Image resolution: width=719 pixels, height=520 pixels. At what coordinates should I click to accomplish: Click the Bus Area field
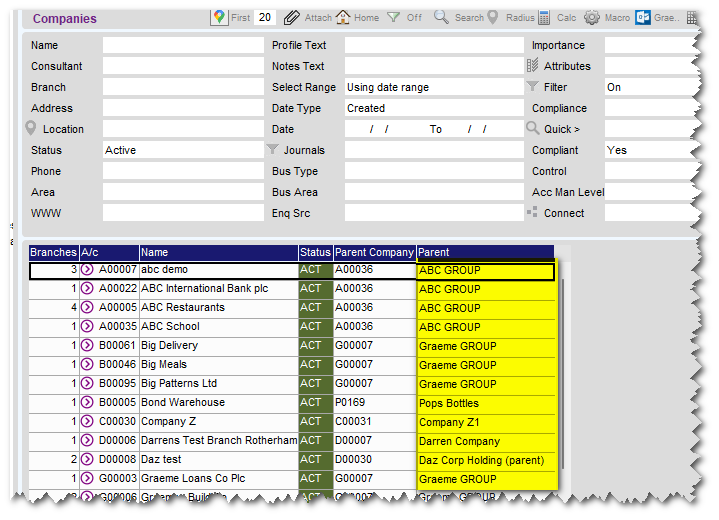[434, 192]
